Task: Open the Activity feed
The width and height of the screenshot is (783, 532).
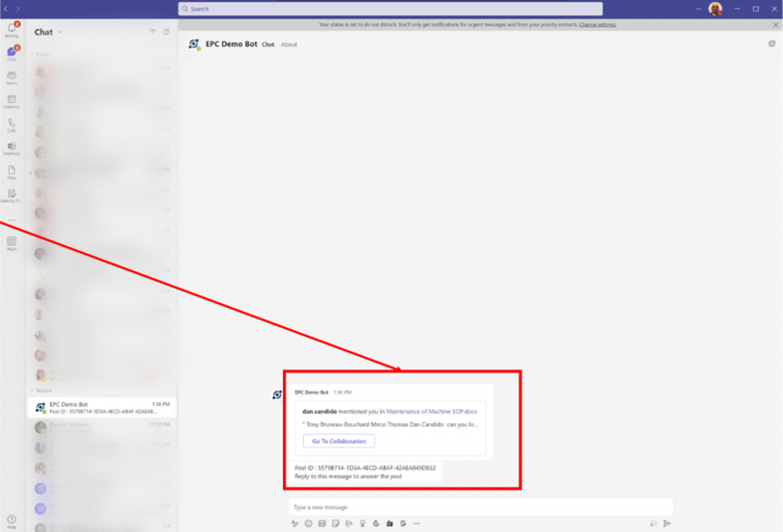Action: coord(12,30)
